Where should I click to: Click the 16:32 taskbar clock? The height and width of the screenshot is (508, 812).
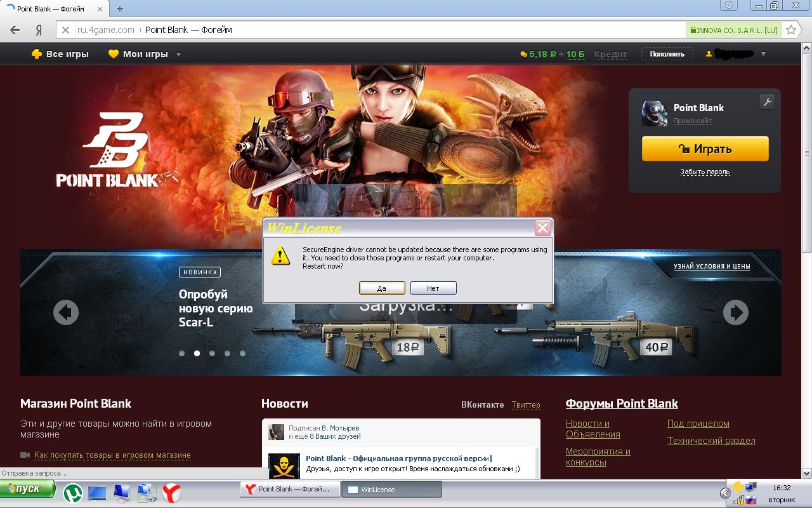pyautogui.click(x=782, y=488)
